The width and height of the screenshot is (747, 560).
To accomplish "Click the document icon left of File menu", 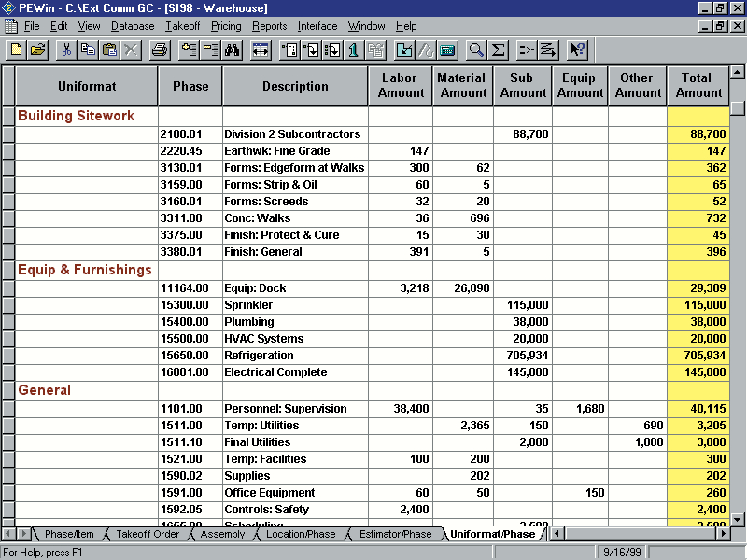I will coord(10,26).
